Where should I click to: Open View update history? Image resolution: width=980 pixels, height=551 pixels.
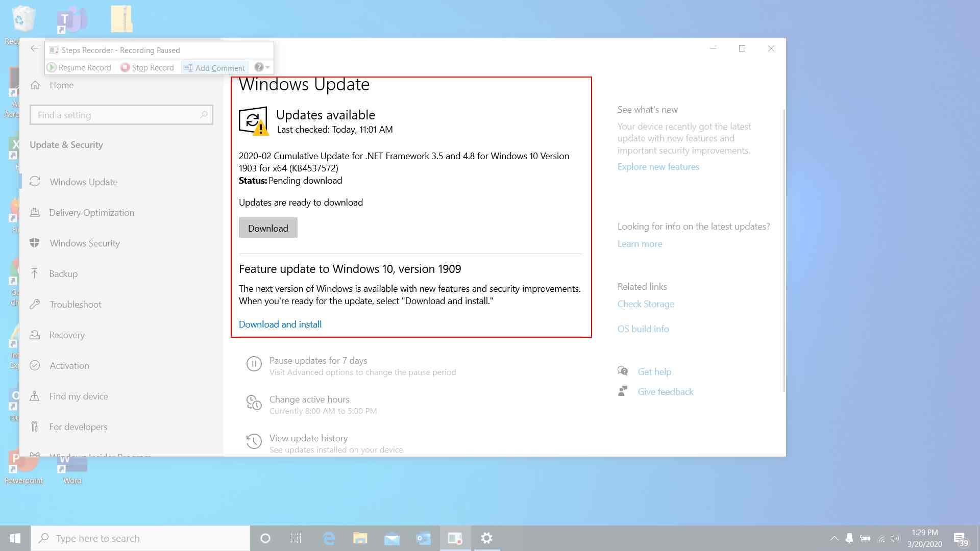(x=308, y=438)
